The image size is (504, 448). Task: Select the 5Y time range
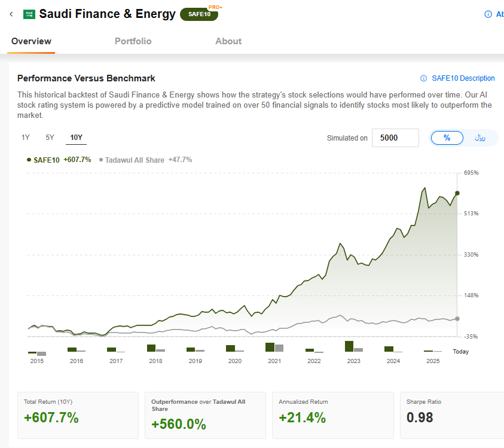[x=50, y=138]
